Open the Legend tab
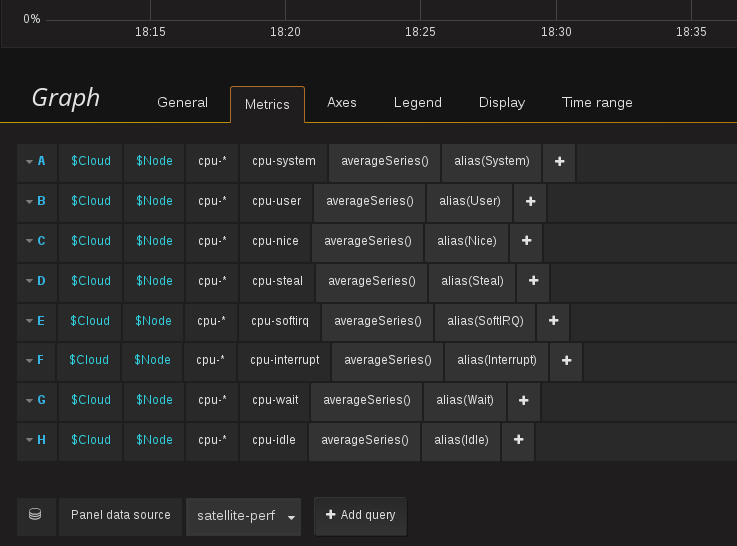Viewport: 737px width, 546px height. click(417, 102)
